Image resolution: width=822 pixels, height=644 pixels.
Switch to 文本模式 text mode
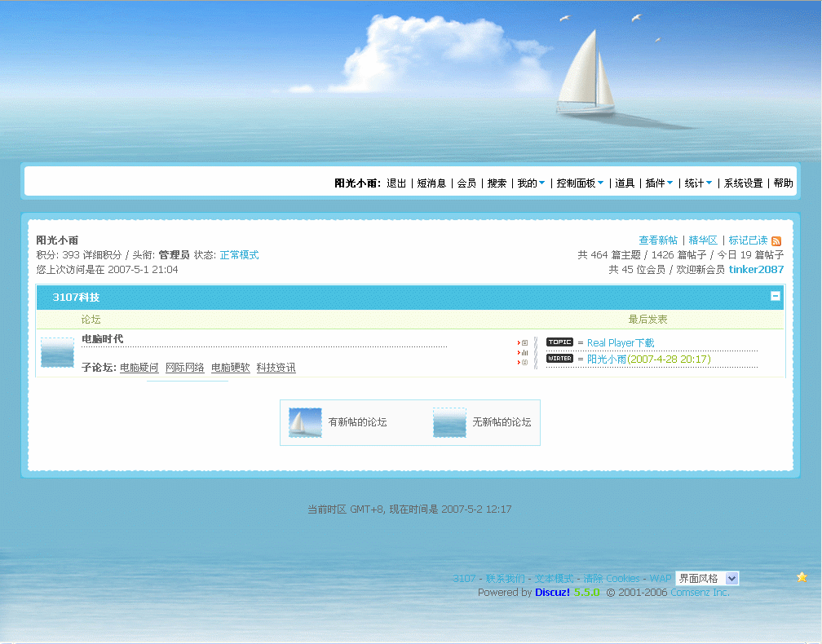555,579
